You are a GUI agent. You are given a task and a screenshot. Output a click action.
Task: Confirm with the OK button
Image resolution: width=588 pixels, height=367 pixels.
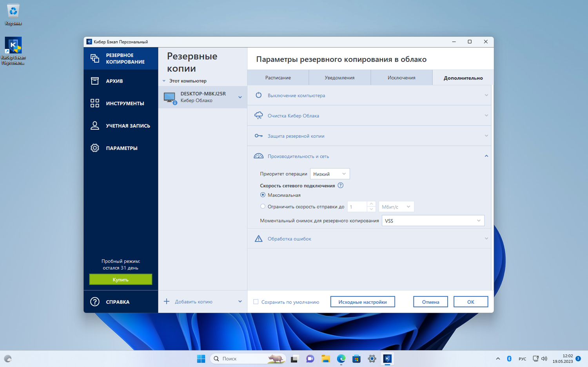(x=471, y=302)
